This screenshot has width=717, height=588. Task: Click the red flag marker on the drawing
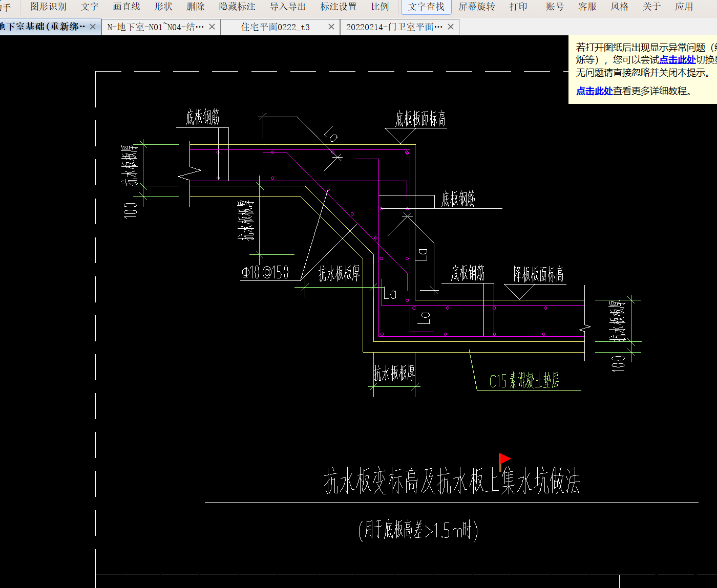click(x=504, y=459)
